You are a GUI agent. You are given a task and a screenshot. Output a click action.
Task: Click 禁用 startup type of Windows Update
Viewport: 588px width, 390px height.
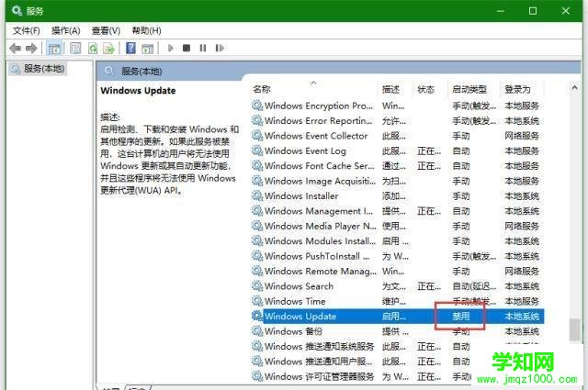pyautogui.click(x=461, y=317)
